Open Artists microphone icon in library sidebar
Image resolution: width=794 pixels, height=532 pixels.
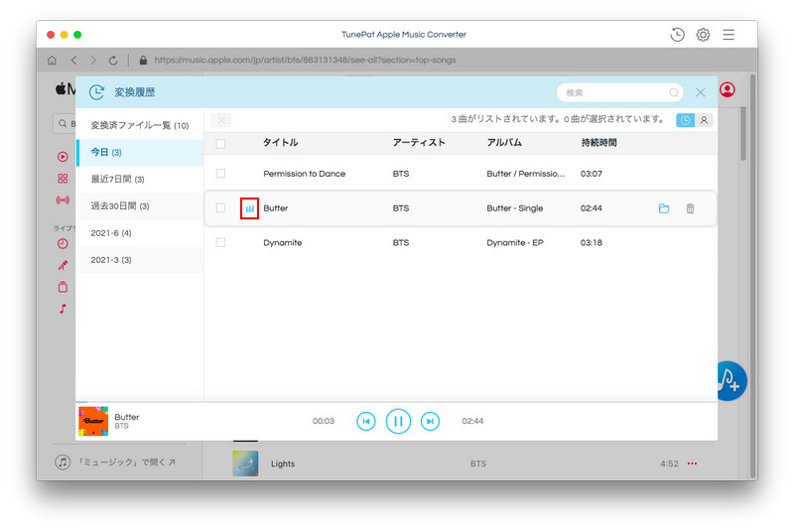(x=63, y=265)
